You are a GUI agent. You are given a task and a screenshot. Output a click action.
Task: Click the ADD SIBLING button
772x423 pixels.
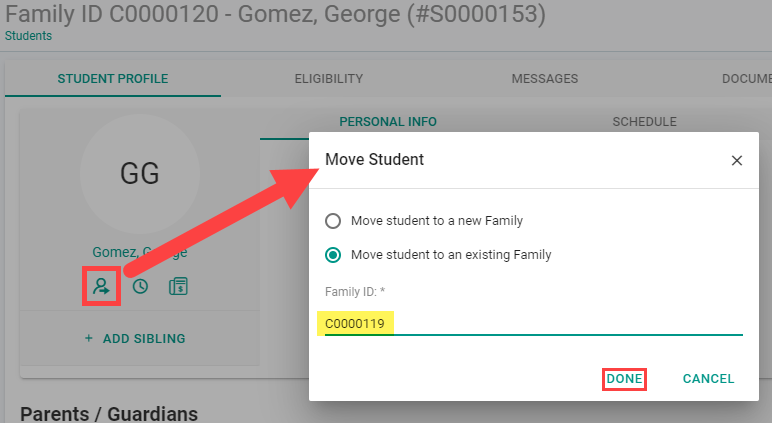(135, 338)
